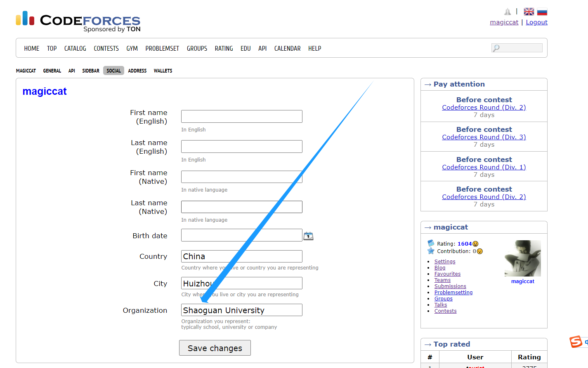Viewport: 588px width, 368px height.
Task: Click the Top rated panel header
Action: [x=484, y=345]
